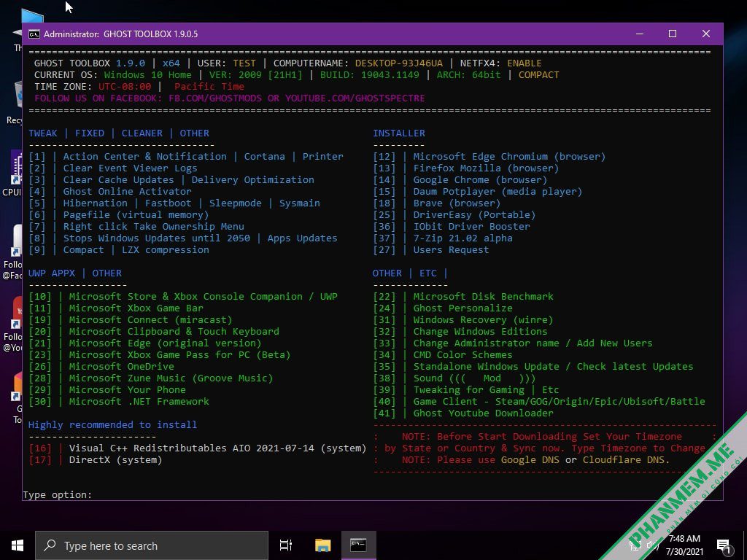Select 'Microsoft Xbox Game Pass for PC' entry
Image resolution: width=747 pixels, height=560 pixels.
[160, 355]
